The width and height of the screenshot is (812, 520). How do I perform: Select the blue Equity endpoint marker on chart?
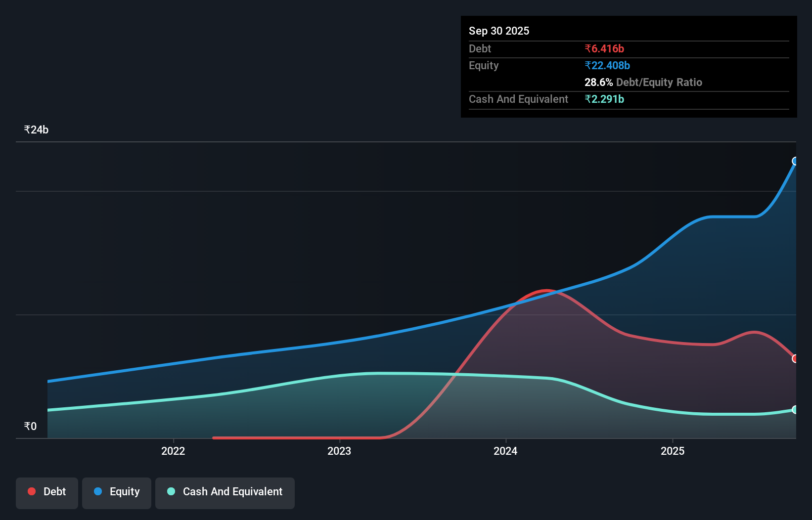click(795, 161)
